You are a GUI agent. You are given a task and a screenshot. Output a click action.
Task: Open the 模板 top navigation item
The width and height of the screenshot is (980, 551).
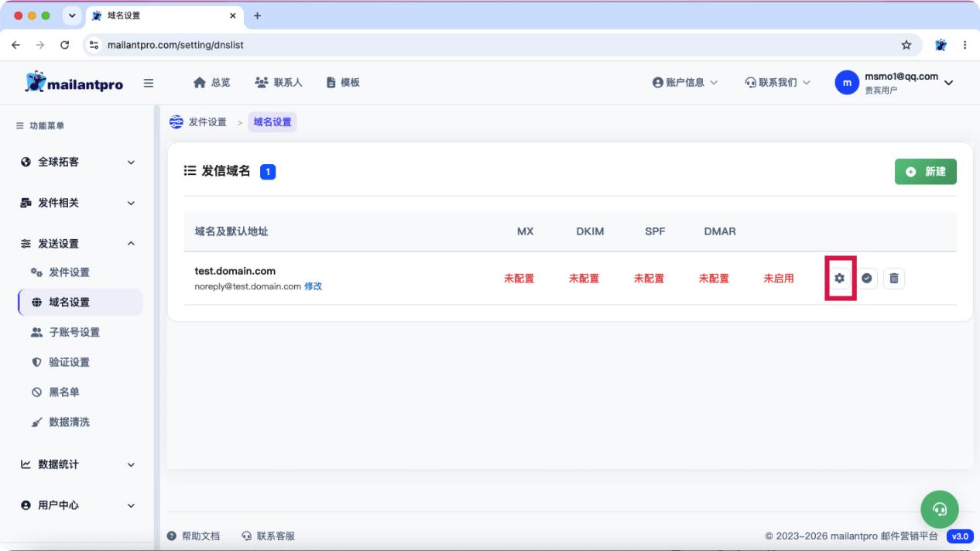pyautogui.click(x=343, y=83)
